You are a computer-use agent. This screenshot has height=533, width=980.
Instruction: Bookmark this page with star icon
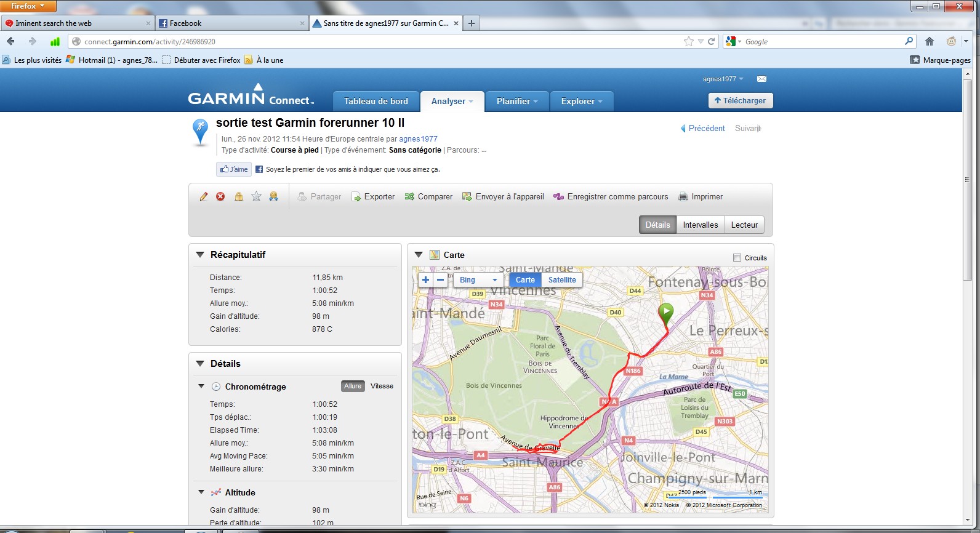[x=688, y=41]
